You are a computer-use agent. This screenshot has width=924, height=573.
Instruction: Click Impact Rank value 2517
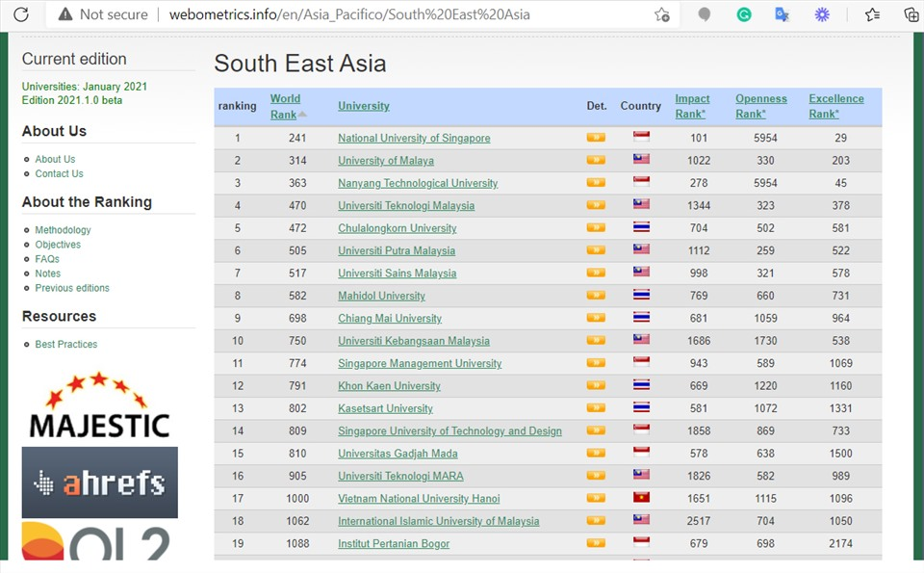pyautogui.click(x=699, y=521)
